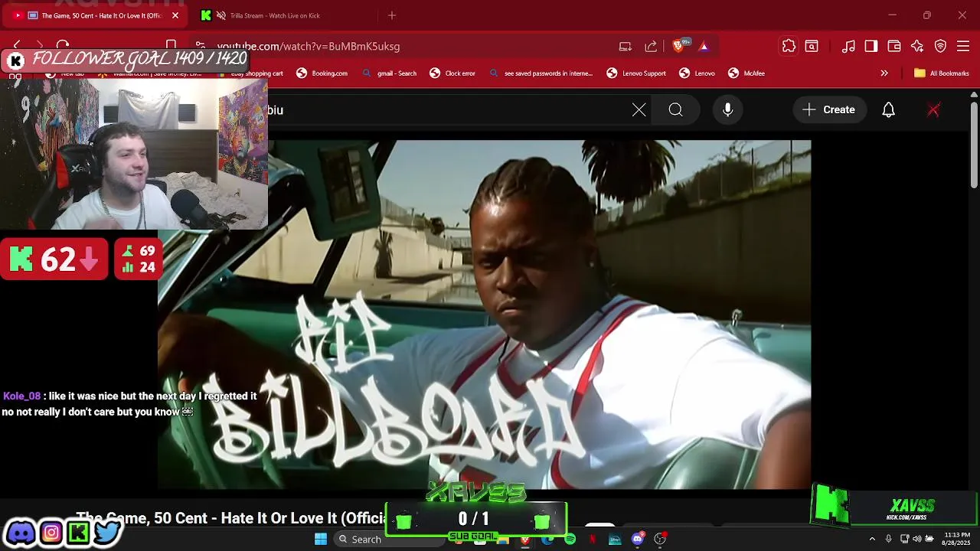
Task: Open a new browser tab
Action: [392, 15]
